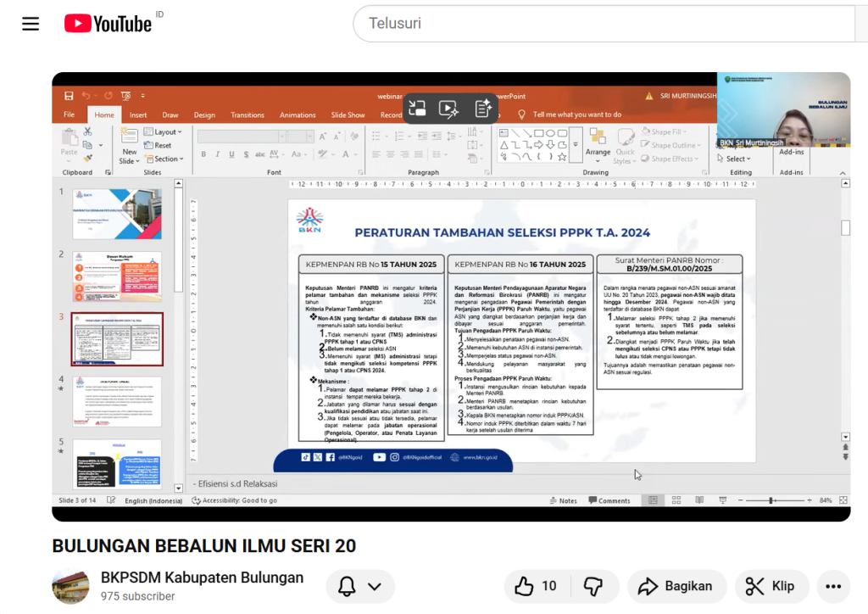Open the Transitions ribbon tab
Viewport: 868px width, 614px height.
click(x=248, y=115)
